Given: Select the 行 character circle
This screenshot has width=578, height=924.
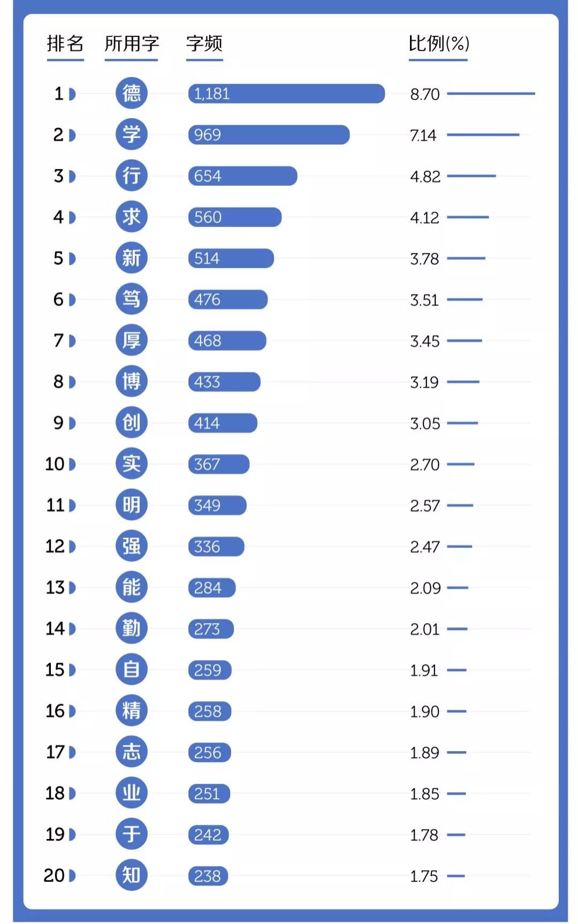Looking at the screenshot, I should tap(132, 176).
